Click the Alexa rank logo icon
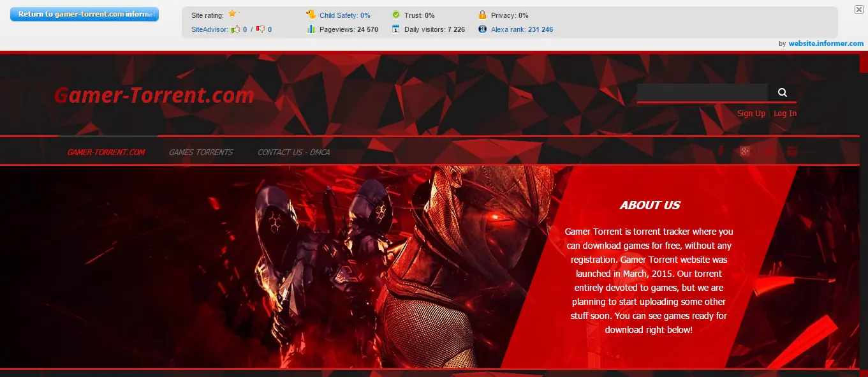 [482, 29]
